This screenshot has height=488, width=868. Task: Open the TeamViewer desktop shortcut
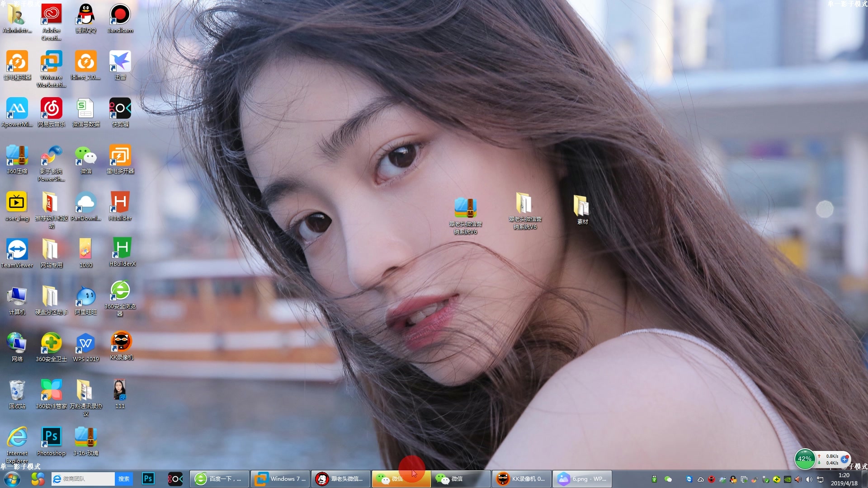(17, 253)
